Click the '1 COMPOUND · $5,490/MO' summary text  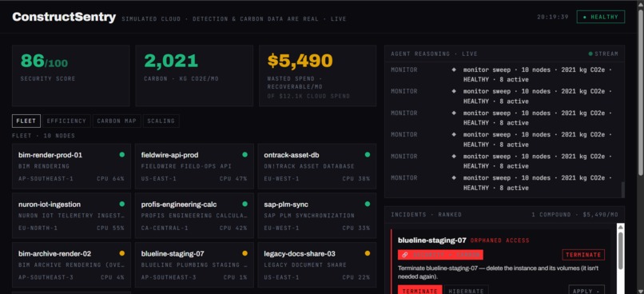click(574, 214)
